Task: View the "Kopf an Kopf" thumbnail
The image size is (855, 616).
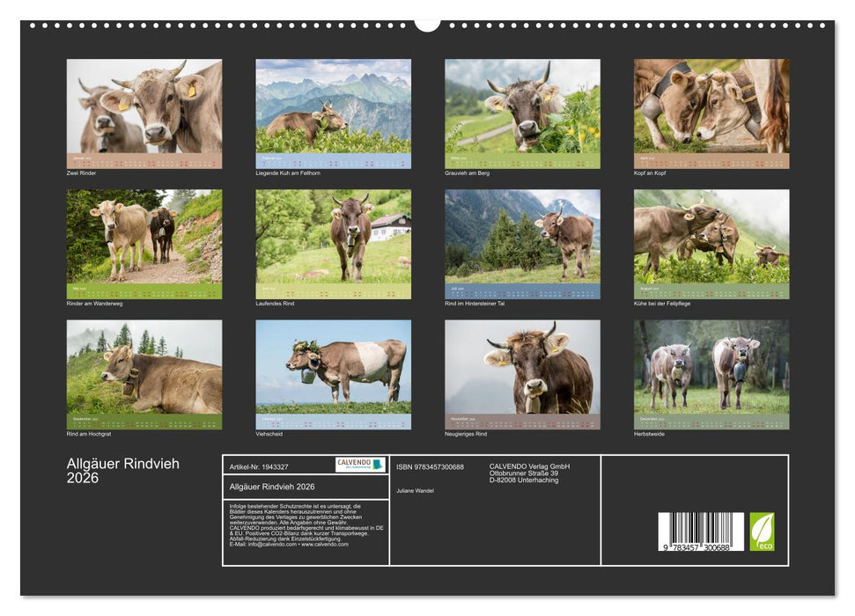Action: [710, 114]
